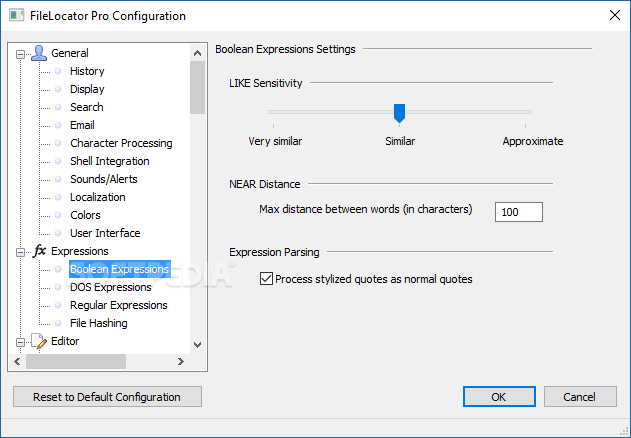631x438 pixels.
Task: Click tree scrollbar down arrow
Action: pyautogui.click(x=197, y=345)
